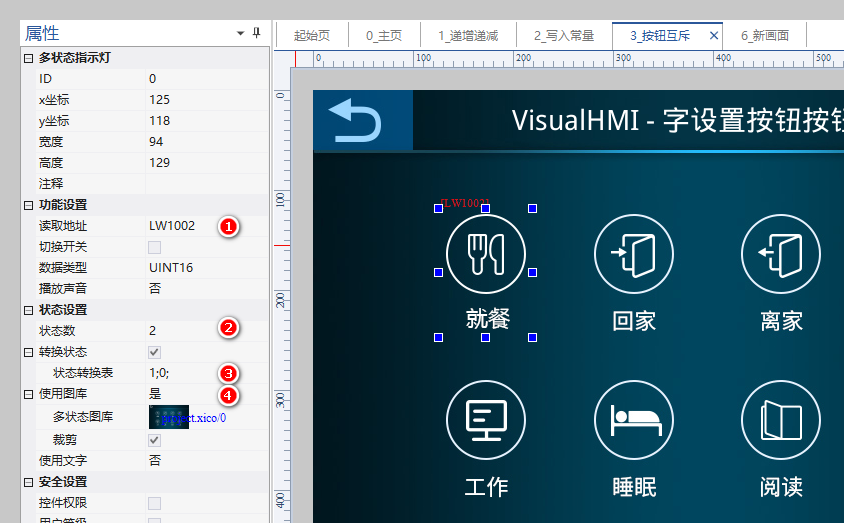Click the empty 注释 field
The height and width of the screenshot is (523, 844).
pos(207,184)
